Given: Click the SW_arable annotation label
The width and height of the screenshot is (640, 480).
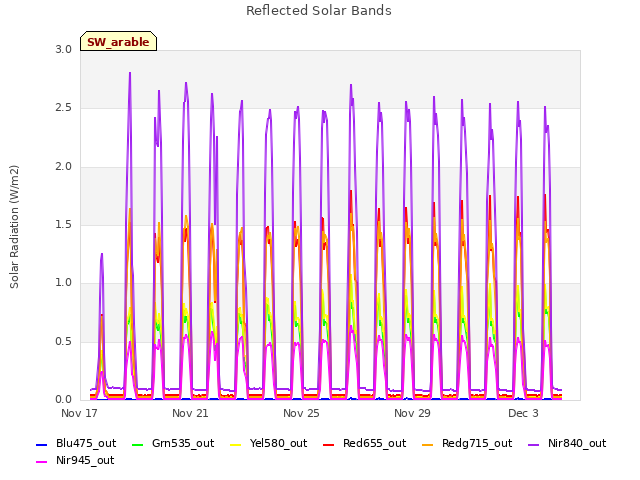Looking at the screenshot, I should coord(118,41).
